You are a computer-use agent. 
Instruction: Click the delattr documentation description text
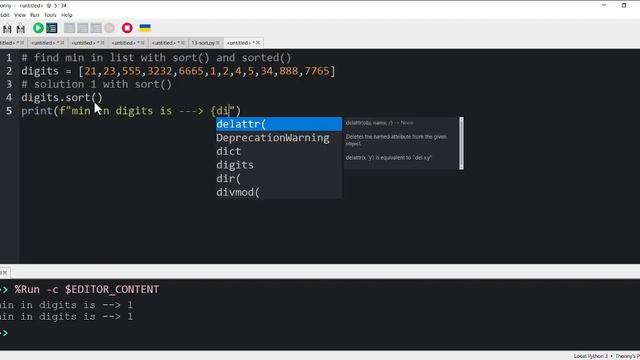[x=396, y=140]
